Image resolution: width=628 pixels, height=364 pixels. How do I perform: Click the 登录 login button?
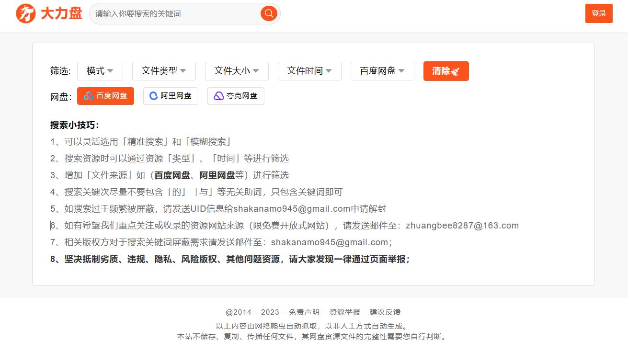tap(599, 13)
